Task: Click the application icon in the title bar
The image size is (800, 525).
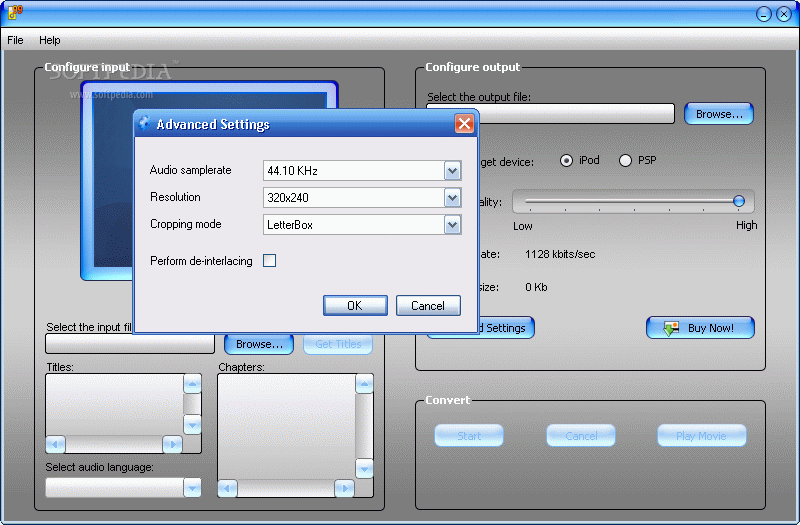Action: (x=15, y=12)
